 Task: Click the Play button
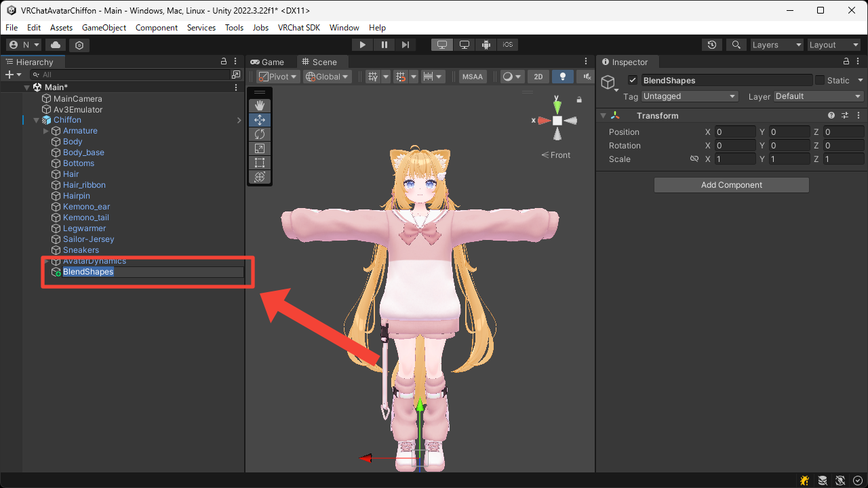point(363,45)
